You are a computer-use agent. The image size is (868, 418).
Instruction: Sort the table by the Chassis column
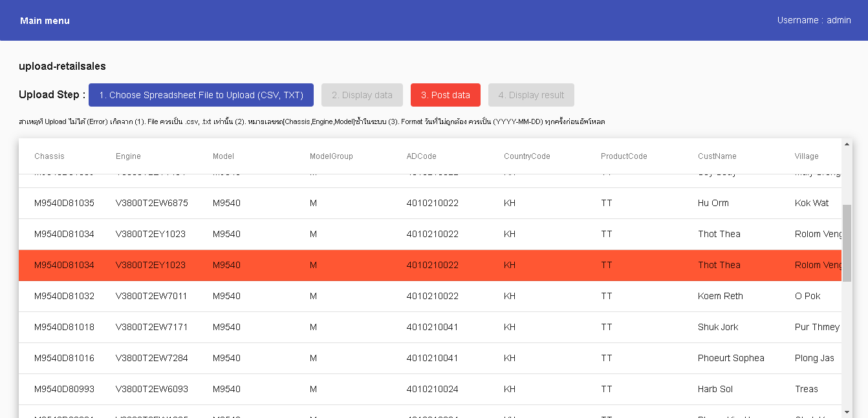pyautogui.click(x=47, y=156)
